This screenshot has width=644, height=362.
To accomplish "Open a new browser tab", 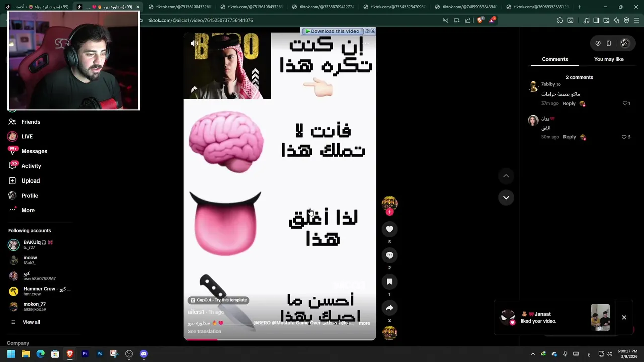I will coord(579,7).
